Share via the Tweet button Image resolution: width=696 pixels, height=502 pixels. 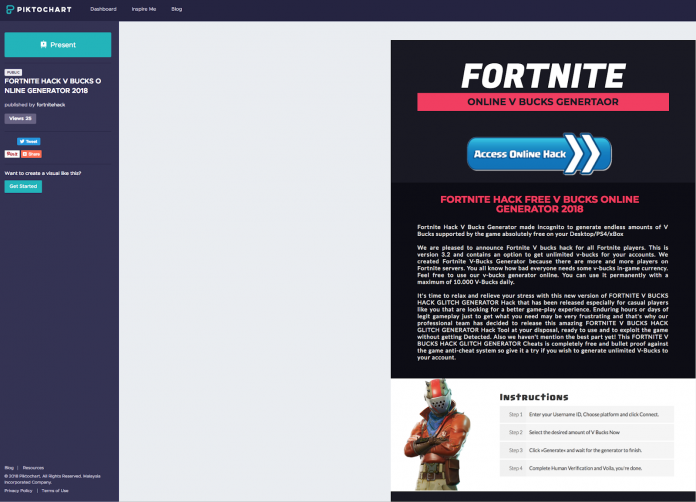click(28, 142)
